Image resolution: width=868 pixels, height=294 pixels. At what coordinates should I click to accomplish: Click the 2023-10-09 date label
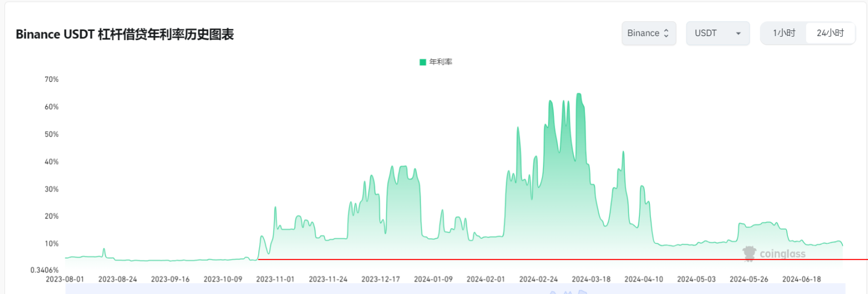pos(223,279)
